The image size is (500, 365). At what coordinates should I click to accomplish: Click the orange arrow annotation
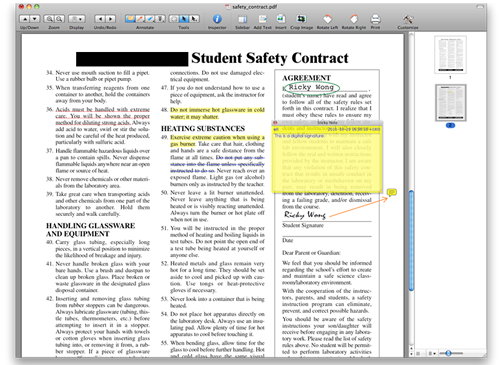[358, 207]
